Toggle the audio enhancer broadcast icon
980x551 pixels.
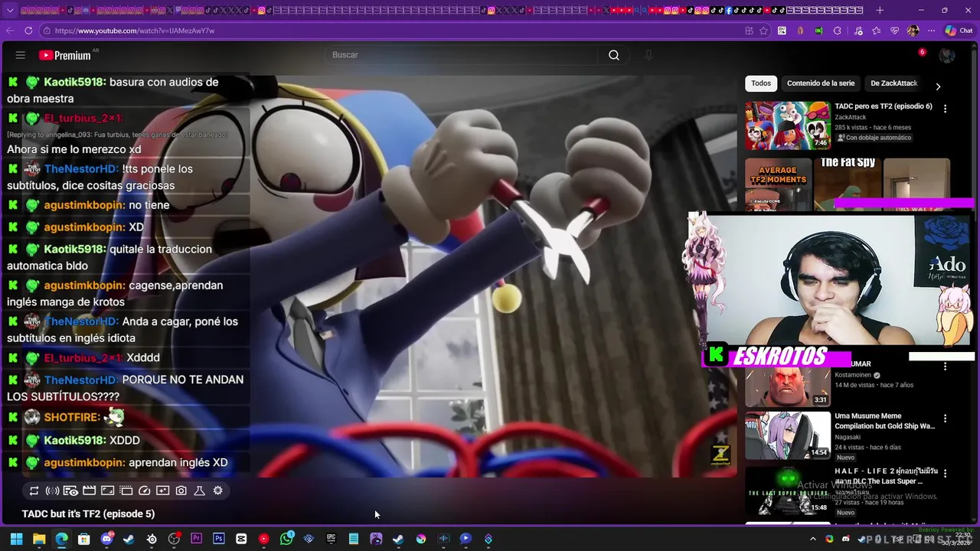pyautogui.click(x=52, y=491)
